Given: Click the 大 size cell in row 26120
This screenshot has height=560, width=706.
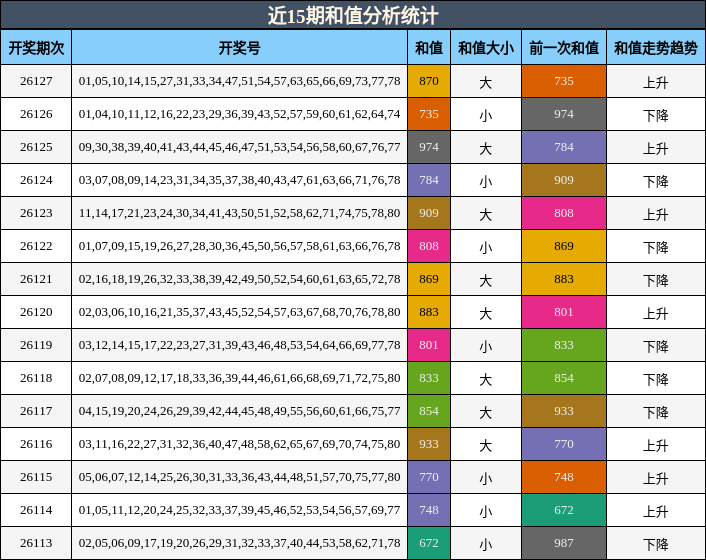Looking at the screenshot, I should (x=486, y=313).
